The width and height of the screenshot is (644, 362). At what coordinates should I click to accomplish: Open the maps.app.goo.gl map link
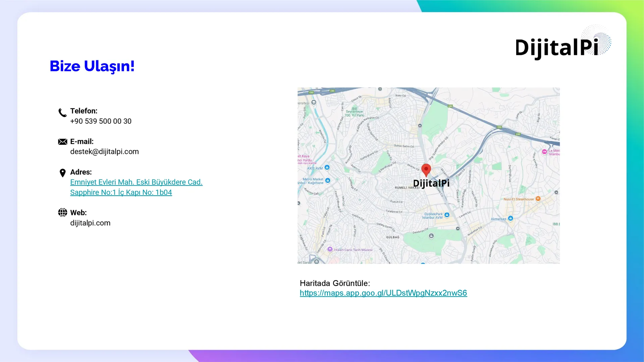tap(383, 293)
